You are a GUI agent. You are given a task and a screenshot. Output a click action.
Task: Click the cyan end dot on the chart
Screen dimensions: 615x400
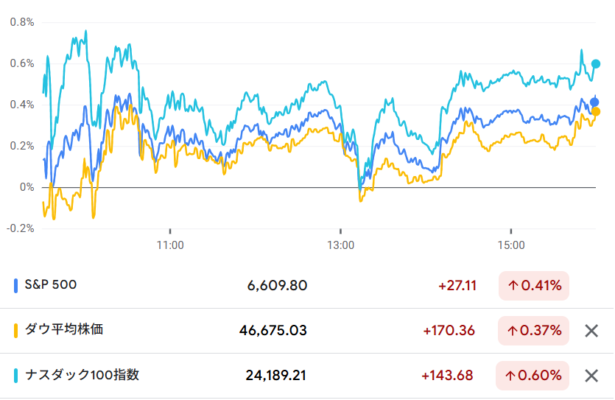click(596, 64)
